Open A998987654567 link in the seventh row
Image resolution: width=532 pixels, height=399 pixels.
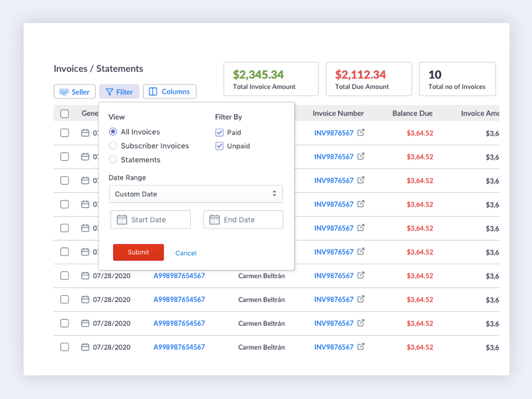(x=179, y=276)
